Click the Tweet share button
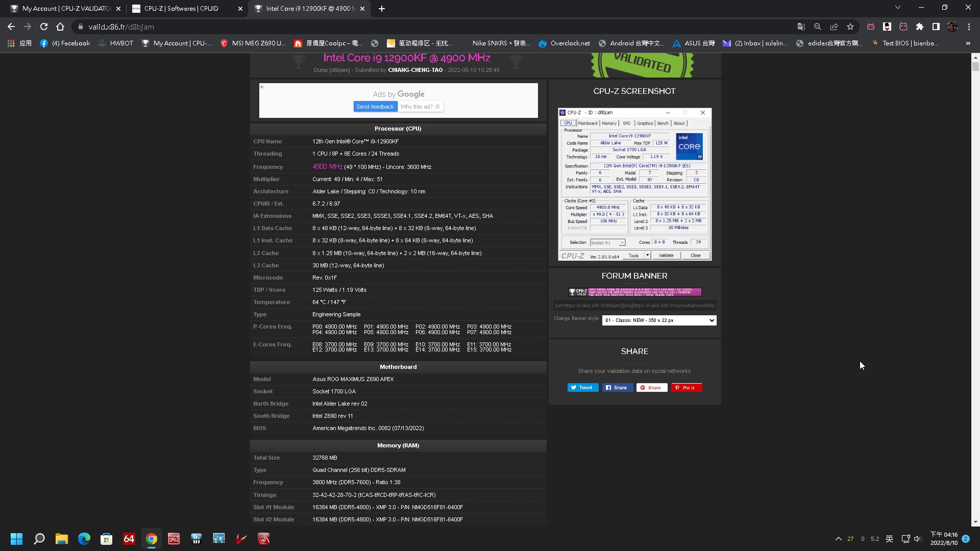Viewport: 980px width, 551px height. click(x=581, y=388)
